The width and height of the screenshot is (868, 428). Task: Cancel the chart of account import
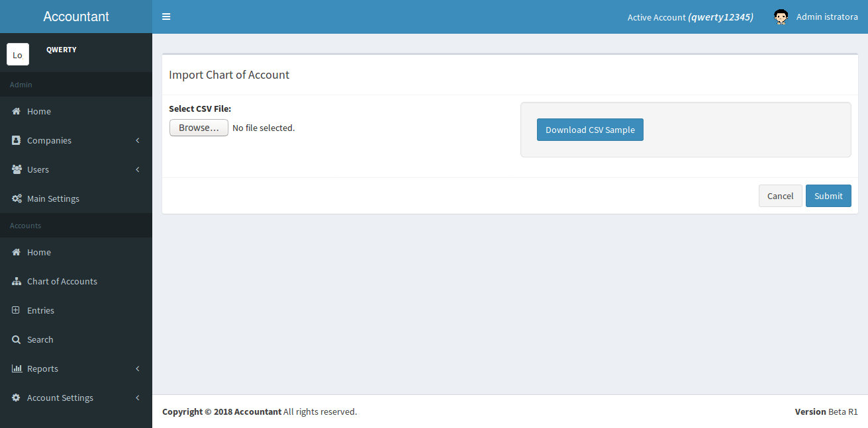780,196
